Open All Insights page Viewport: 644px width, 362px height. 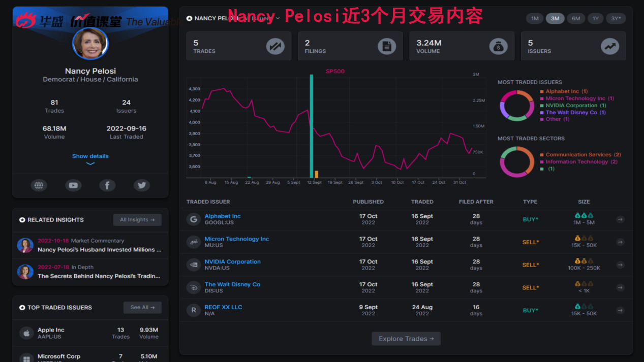137,220
